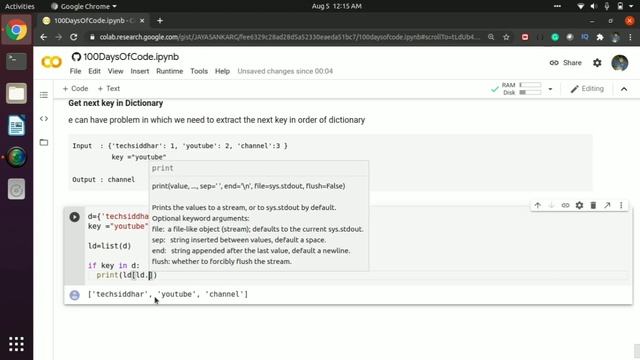The width and height of the screenshot is (640, 360).
Task: Copy link to cell icon
Action: 565,205
